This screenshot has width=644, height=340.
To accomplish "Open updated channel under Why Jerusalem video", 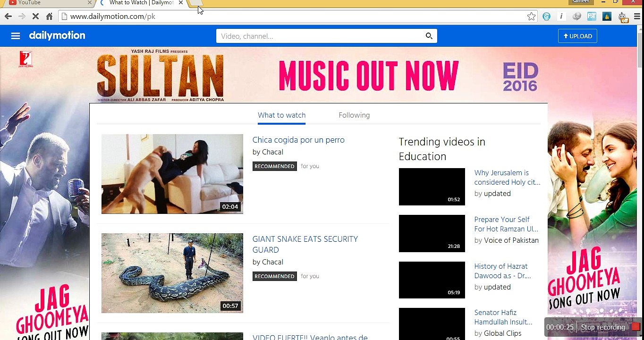I will tap(497, 194).
